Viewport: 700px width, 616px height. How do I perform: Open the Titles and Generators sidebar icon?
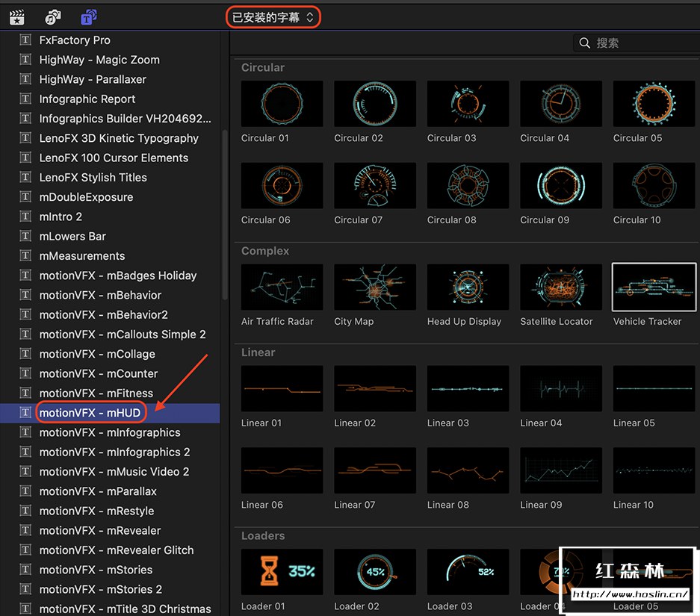tap(89, 17)
